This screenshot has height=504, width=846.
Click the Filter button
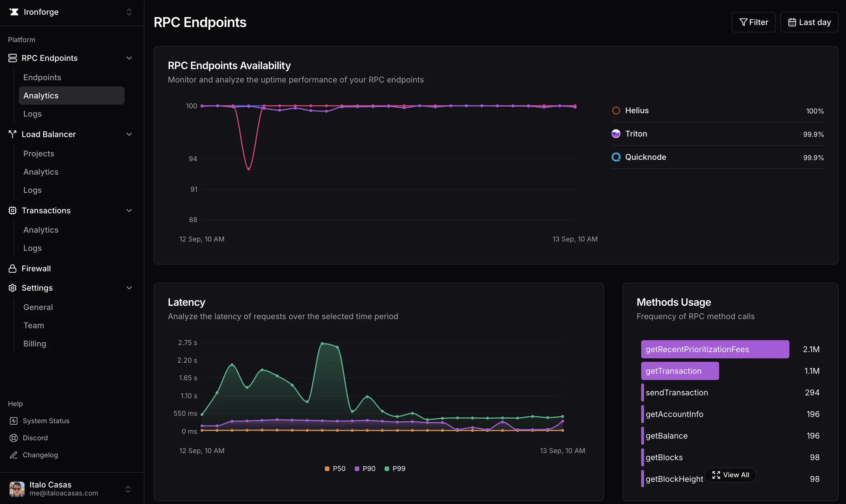(753, 22)
